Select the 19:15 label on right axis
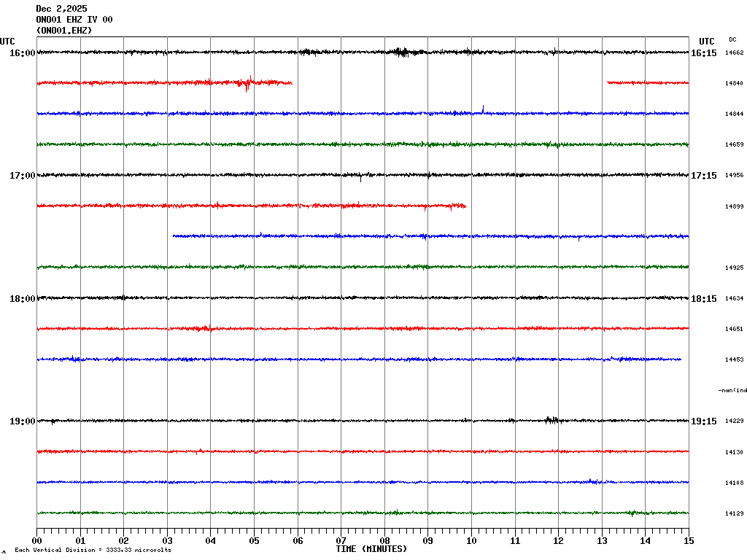 click(x=703, y=421)
